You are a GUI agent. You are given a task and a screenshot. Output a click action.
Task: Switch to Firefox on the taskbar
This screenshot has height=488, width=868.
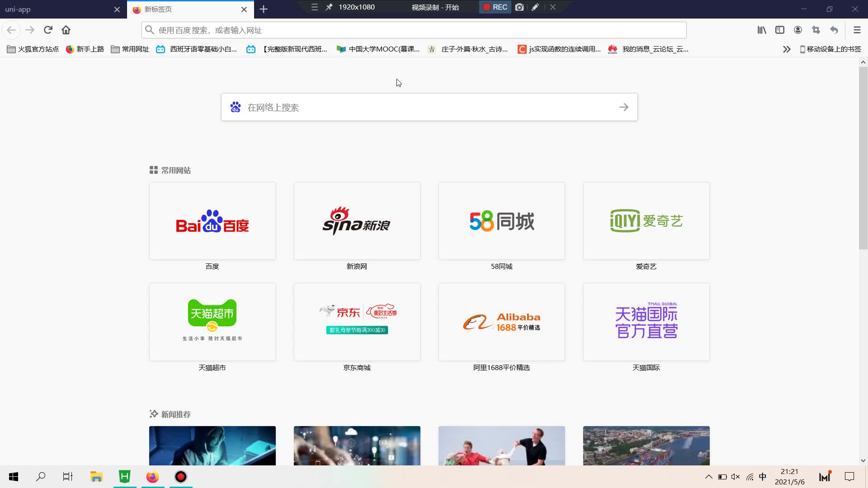[152, 477]
